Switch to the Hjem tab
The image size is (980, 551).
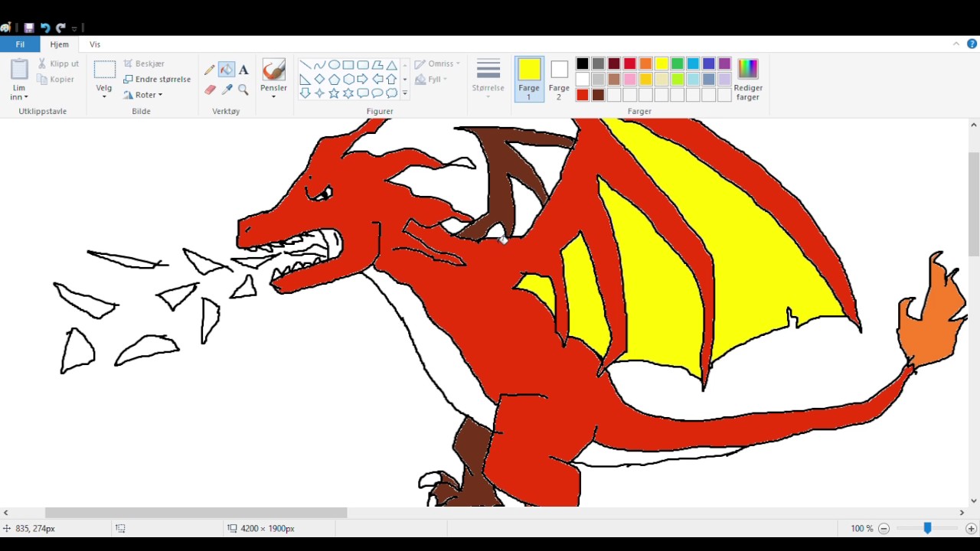(x=59, y=44)
